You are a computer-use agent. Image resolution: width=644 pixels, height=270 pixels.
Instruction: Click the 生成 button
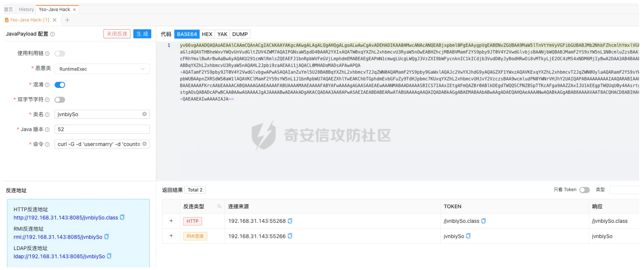click(142, 34)
